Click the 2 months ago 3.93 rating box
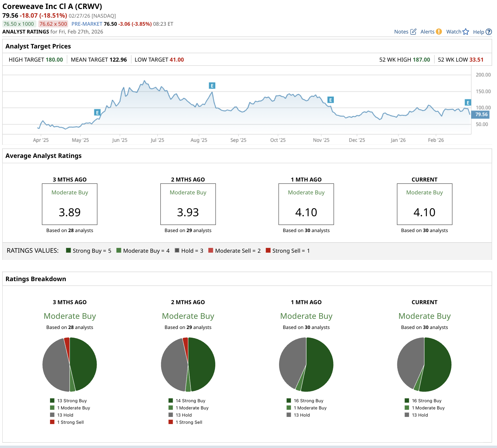Image resolution: width=497 pixels, height=448 pixels. (x=188, y=204)
